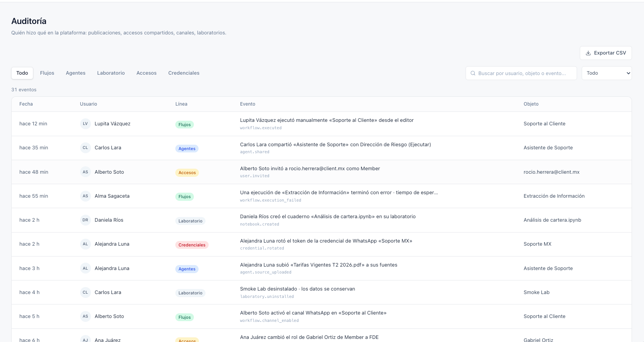Click hace 12 min date cell
The width and height of the screenshot is (644, 342).
pyautogui.click(x=33, y=124)
